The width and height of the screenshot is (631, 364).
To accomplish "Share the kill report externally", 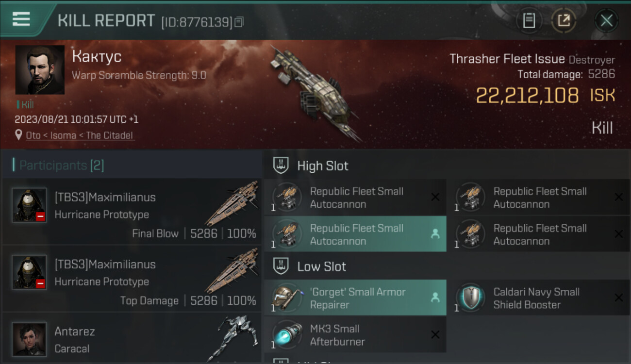I will click(564, 21).
